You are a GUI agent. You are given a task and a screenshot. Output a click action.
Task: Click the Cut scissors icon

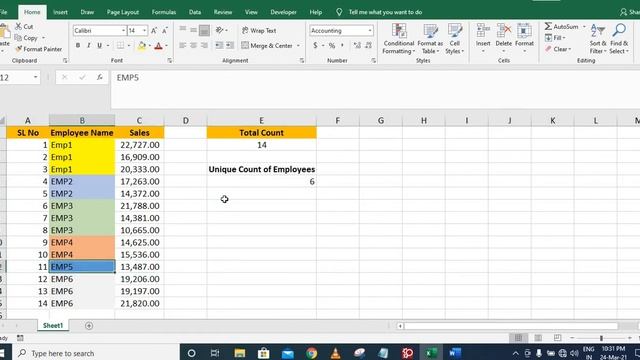(18, 27)
